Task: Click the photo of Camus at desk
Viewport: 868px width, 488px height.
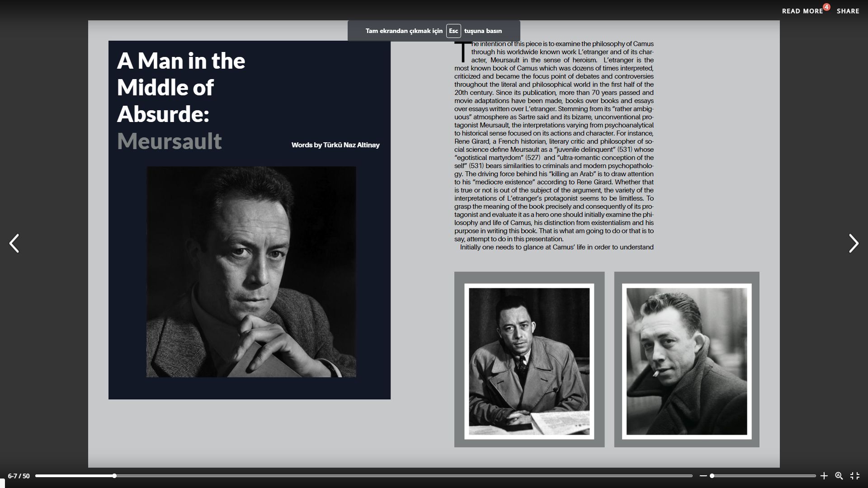Action: click(x=529, y=361)
